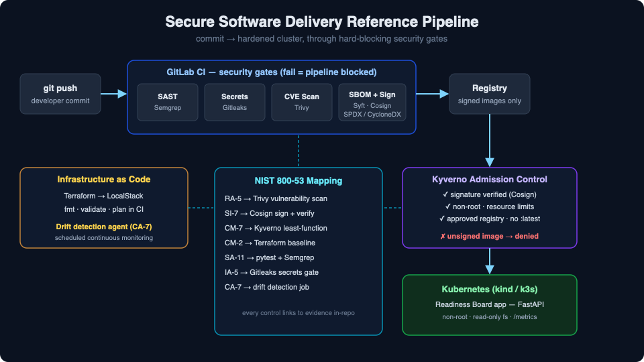Click 'non-root · read-only fs · /metrics' text

tap(490, 317)
